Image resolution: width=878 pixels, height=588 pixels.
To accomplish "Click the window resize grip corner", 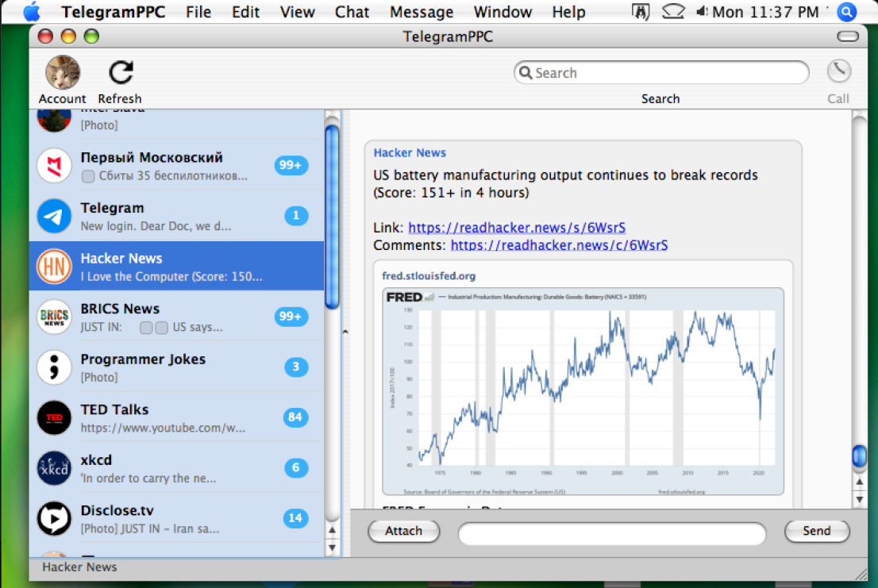I will [861, 575].
